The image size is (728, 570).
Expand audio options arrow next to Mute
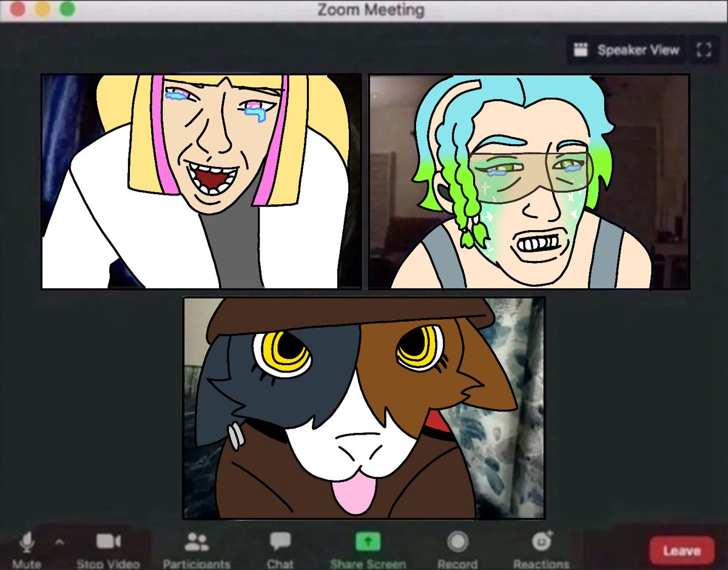point(59,541)
